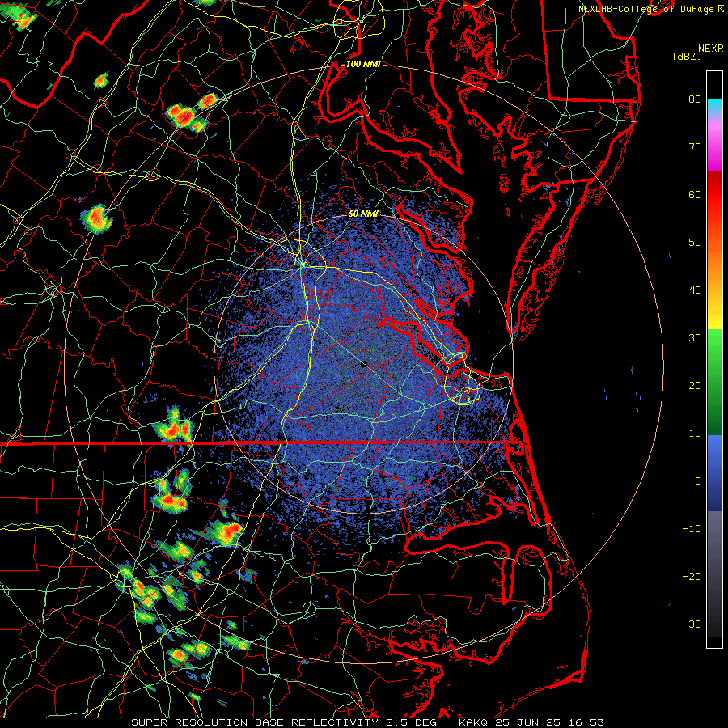Click the KAKQ station identifier in the caption
Viewport: 728px width, 728px height.
(x=473, y=722)
